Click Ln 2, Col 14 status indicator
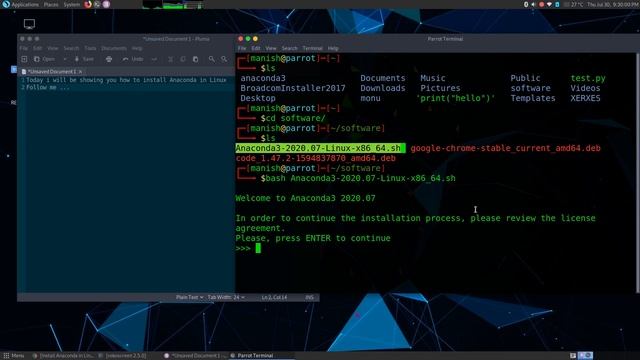640x360 pixels. (x=274, y=297)
